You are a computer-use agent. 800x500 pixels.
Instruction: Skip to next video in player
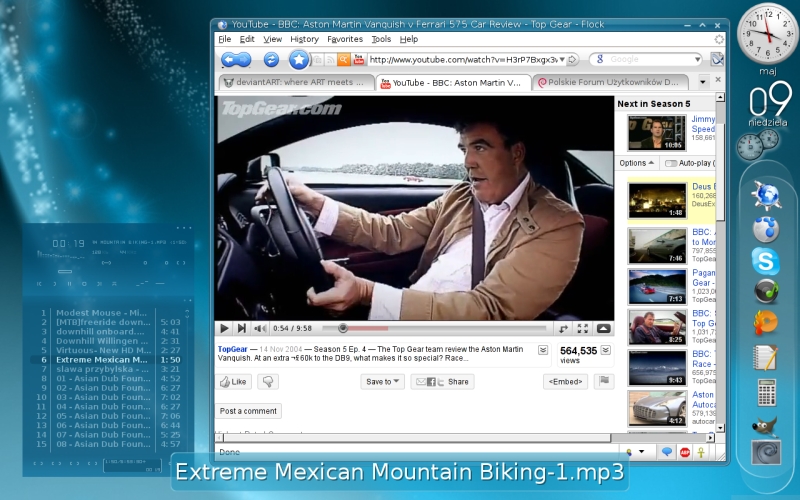tap(242, 328)
